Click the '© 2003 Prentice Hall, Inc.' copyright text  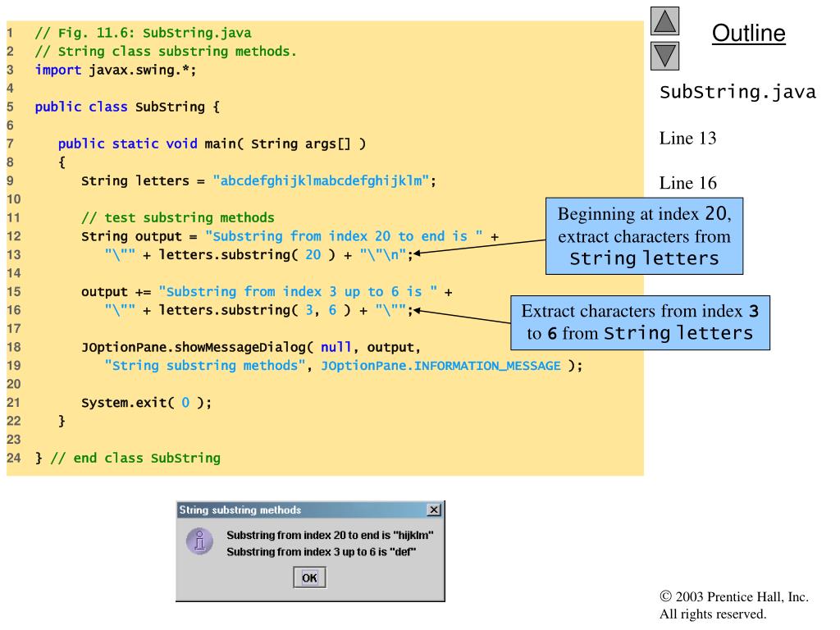734,597
